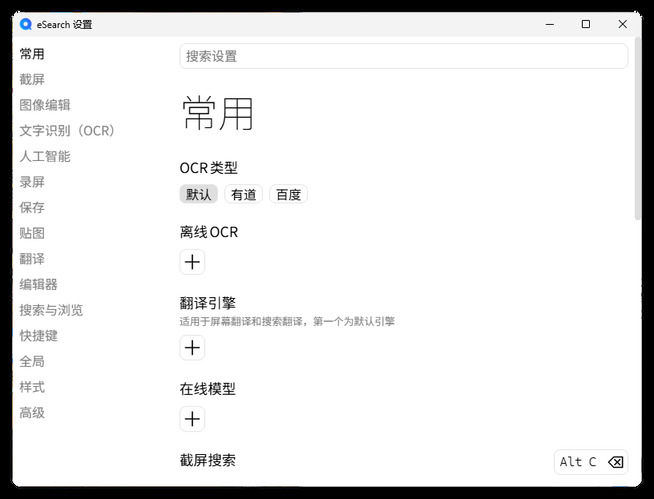Viewport: 654px width, 499px height.
Task: Go to 图像编辑 in the sidebar
Action: (45, 105)
